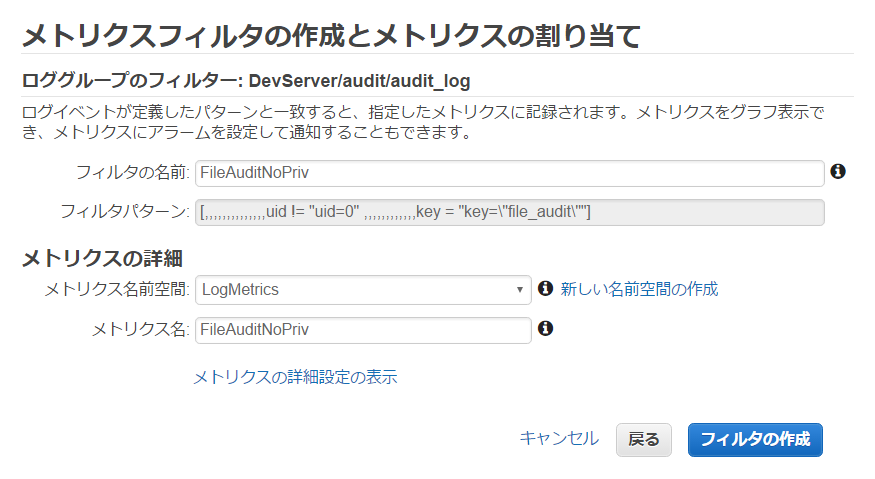This screenshot has width=875, height=479.
Task: Focus the メトリクス名 input field
Action: [x=363, y=330]
